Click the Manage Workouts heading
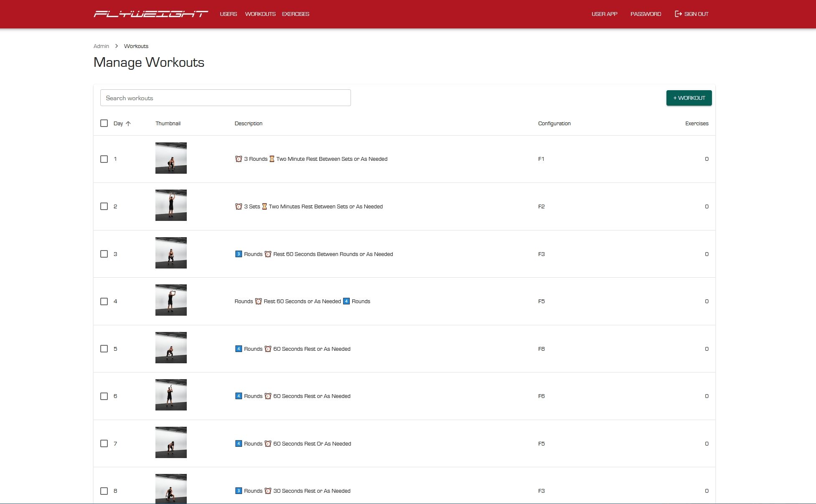 click(149, 63)
